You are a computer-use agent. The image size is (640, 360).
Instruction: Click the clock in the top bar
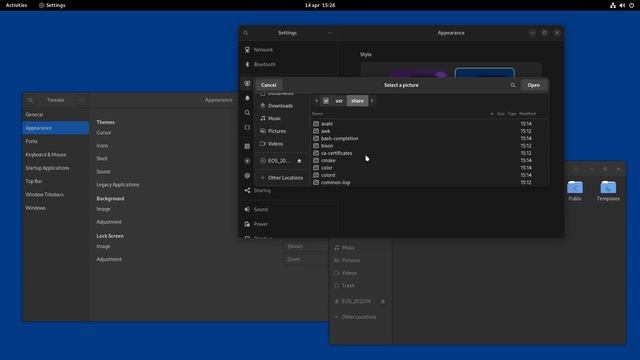320,5
